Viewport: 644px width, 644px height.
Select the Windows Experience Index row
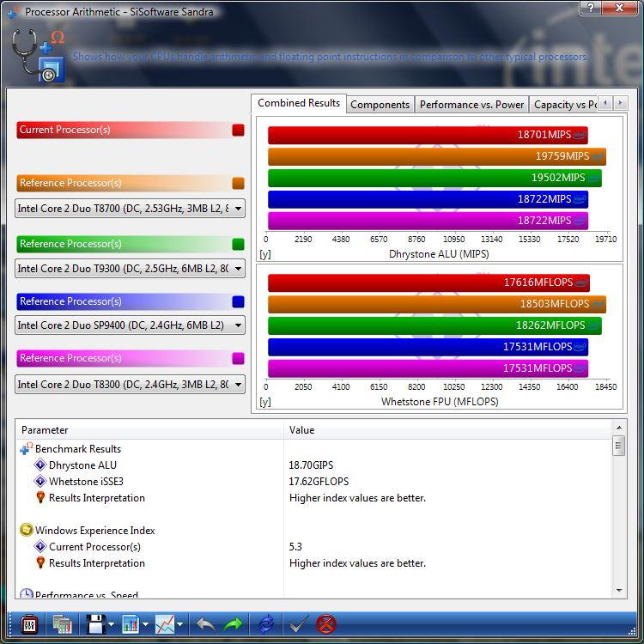(x=313, y=531)
